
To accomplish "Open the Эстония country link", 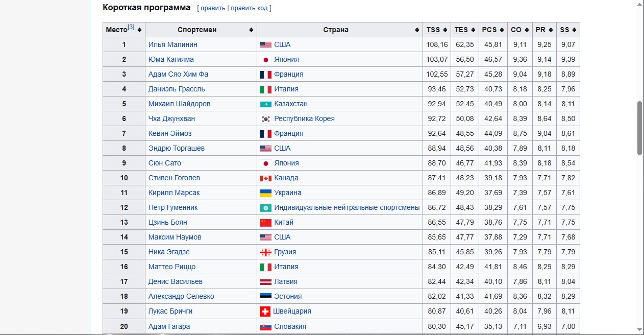I will (x=288, y=297).
